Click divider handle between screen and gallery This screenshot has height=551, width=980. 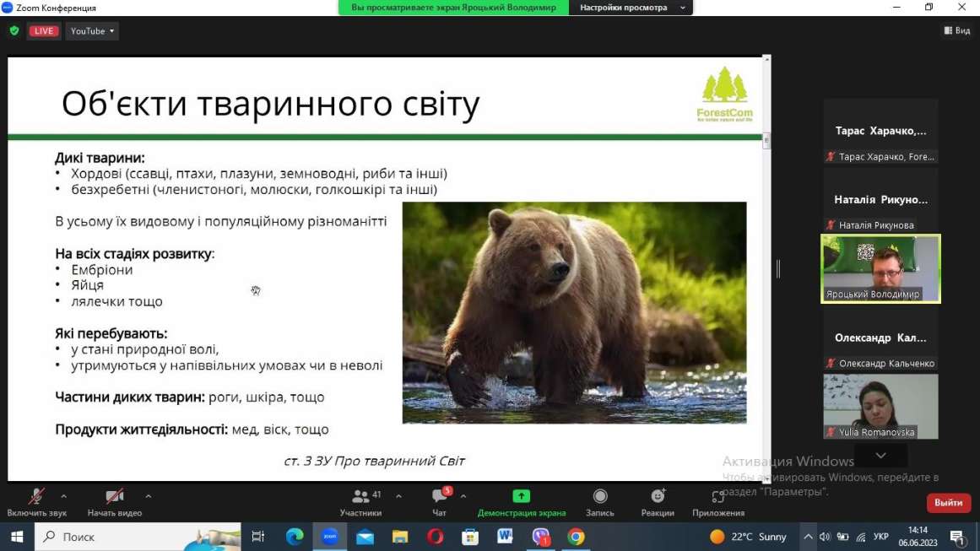point(778,269)
